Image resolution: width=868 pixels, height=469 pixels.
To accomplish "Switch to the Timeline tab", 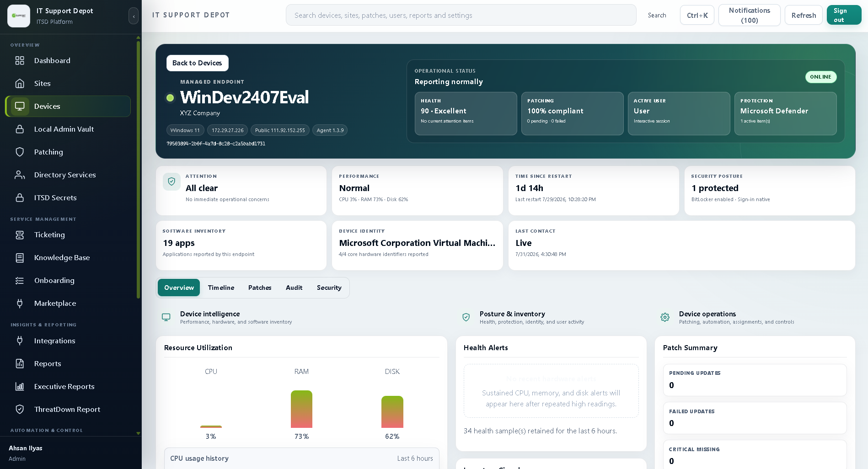I will [x=221, y=288].
